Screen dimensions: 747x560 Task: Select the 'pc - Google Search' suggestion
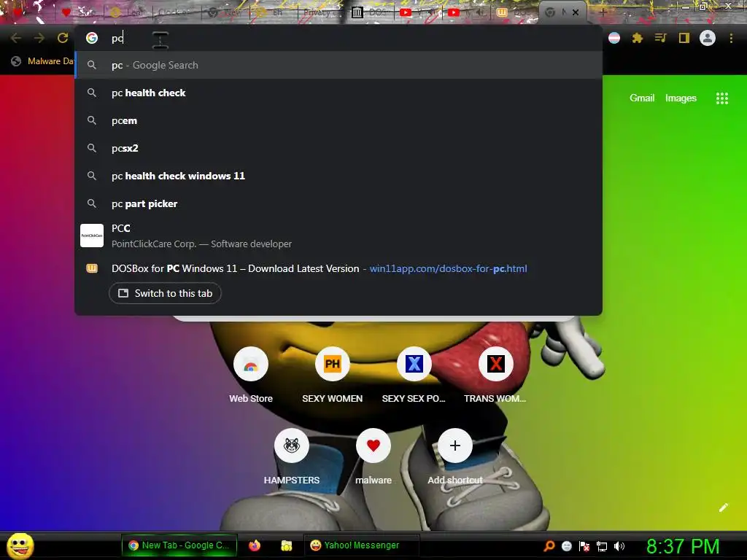coord(338,65)
